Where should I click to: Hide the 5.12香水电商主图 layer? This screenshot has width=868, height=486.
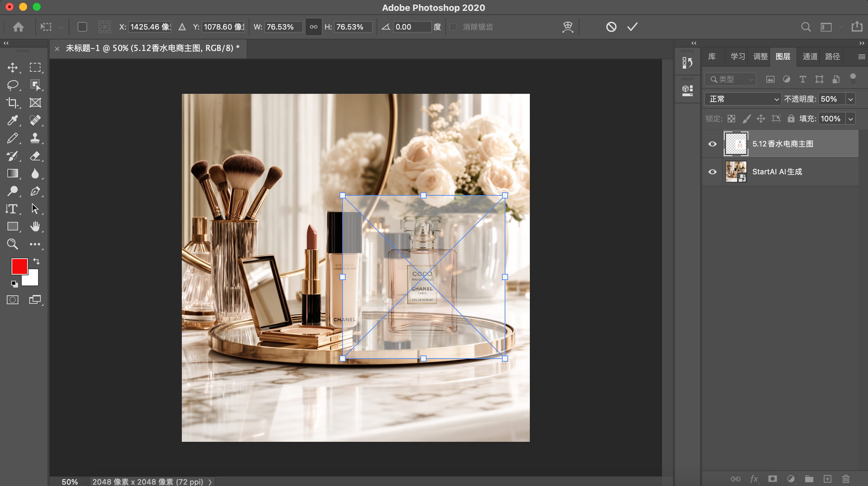click(x=712, y=144)
